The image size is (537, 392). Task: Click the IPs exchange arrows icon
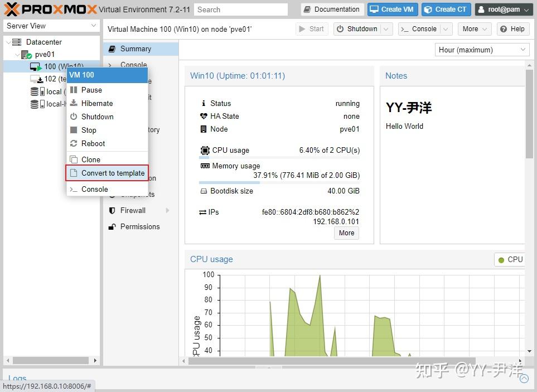203,212
